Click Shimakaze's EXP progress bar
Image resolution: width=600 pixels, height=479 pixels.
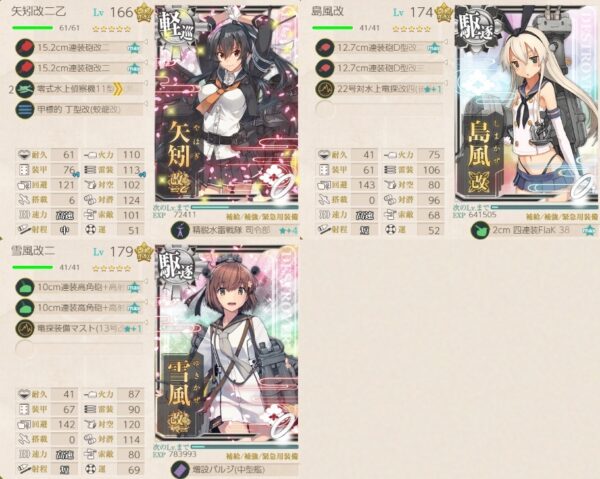(544, 207)
